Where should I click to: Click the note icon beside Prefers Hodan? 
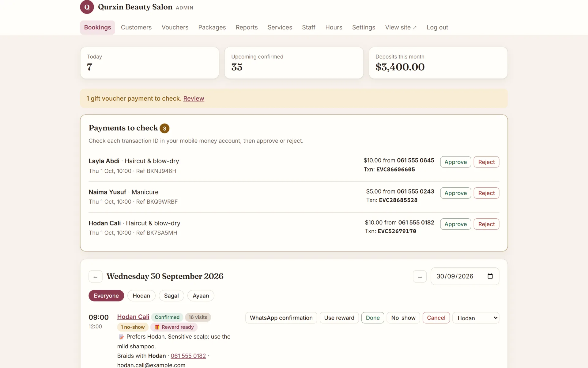(x=121, y=337)
